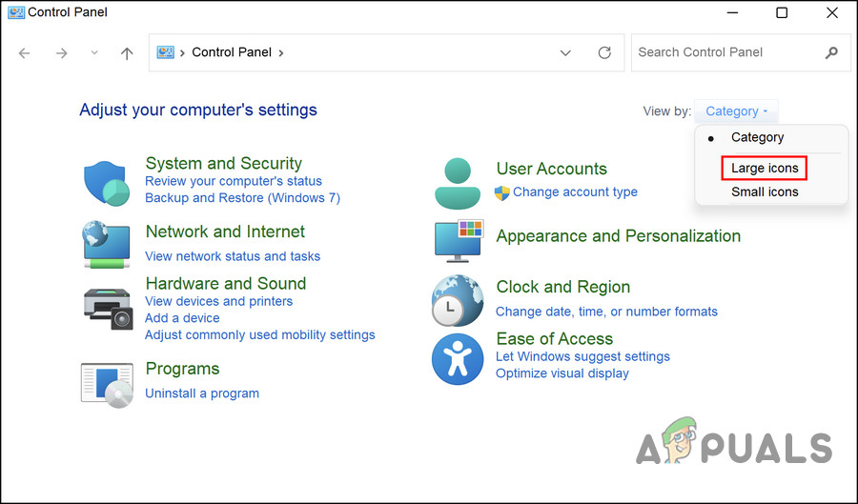Click the UAC shield beside Change account type

click(501, 193)
